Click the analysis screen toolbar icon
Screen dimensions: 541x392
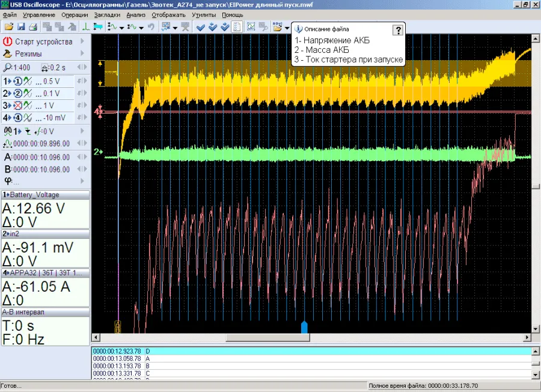pos(166,27)
